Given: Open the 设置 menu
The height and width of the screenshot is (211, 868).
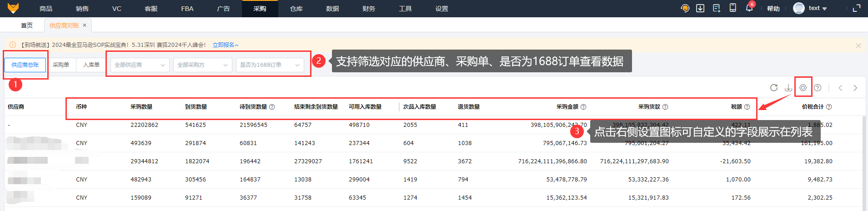Looking at the screenshot, I should pyautogui.click(x=442, y=9).
